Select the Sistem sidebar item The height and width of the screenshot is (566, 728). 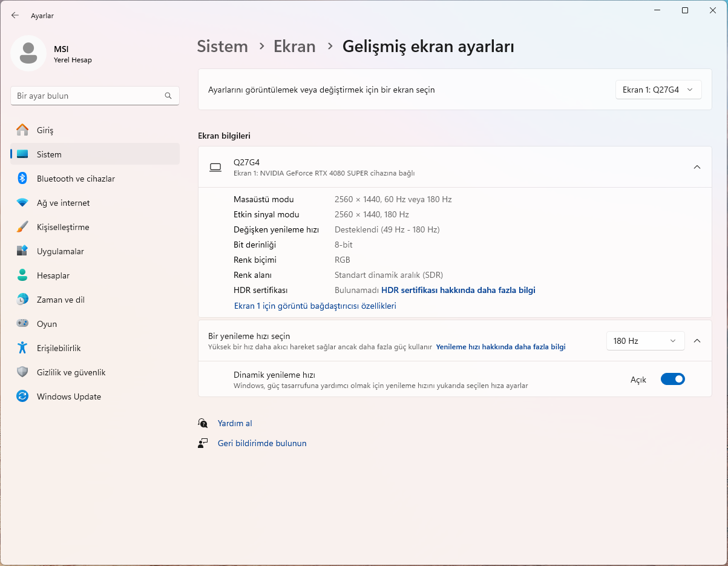click(x=95, y=154)
